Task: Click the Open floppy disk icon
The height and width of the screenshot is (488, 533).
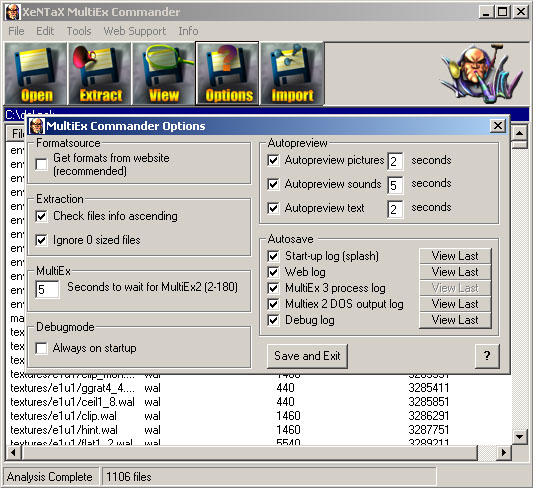Action: (35, 73)
